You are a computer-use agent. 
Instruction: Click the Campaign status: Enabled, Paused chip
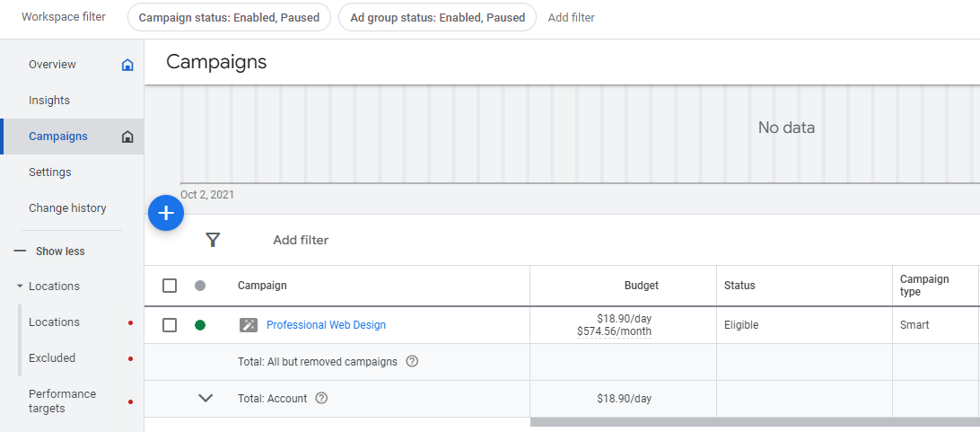click(x=229, y=18)
